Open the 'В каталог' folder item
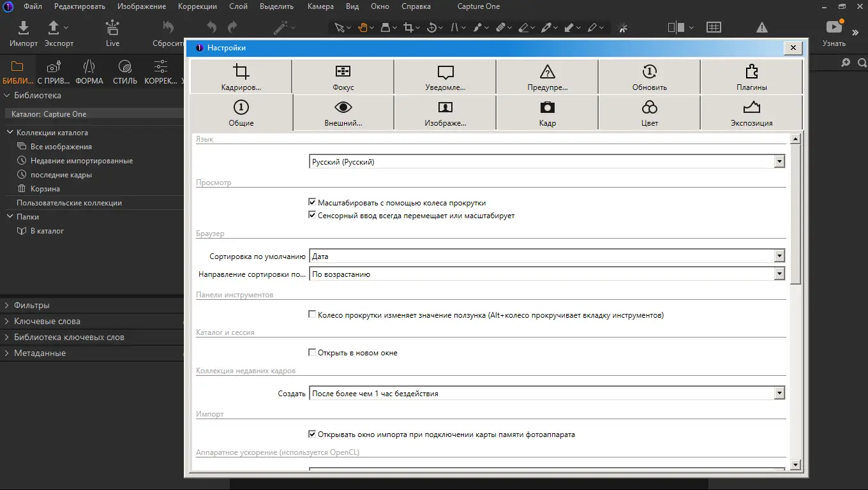 coord(47,231)
